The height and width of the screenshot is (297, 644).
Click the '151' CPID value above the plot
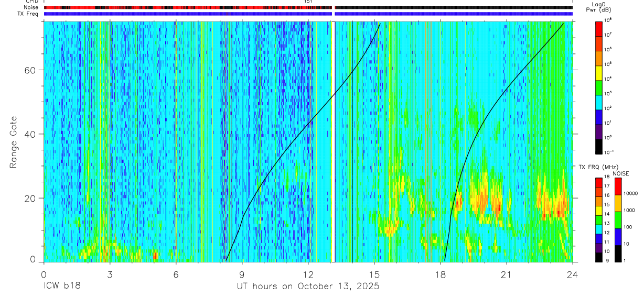point(308,2)
